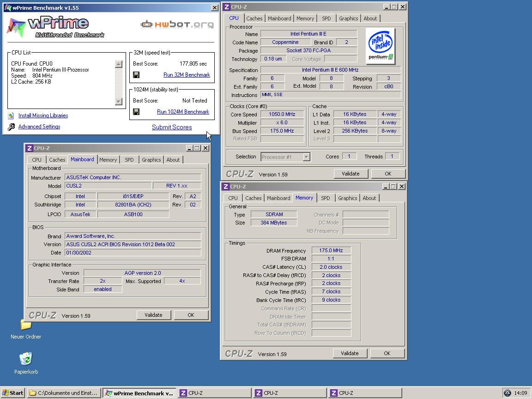
Task: Open About tab in the CPU-Z CPU window
Action: (x=370, y=18)
